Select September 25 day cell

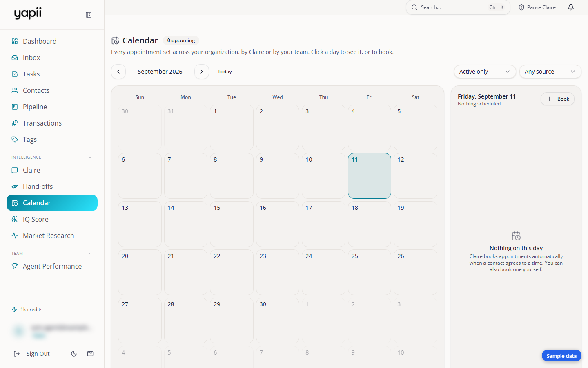[x=370, y=272]
